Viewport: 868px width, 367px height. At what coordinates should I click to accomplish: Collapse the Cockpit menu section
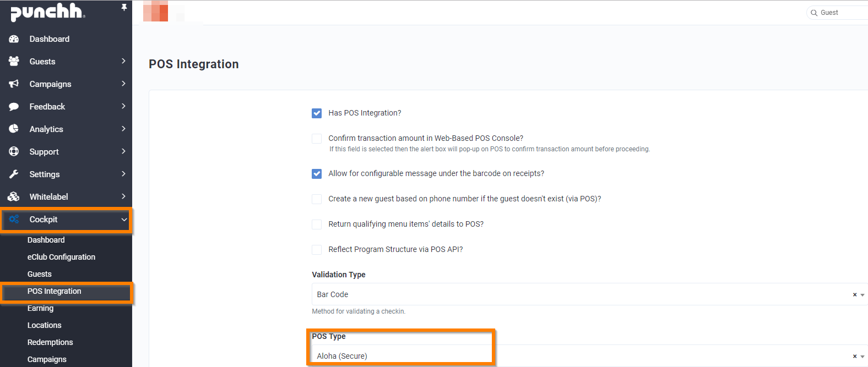[x=124, y=220]
